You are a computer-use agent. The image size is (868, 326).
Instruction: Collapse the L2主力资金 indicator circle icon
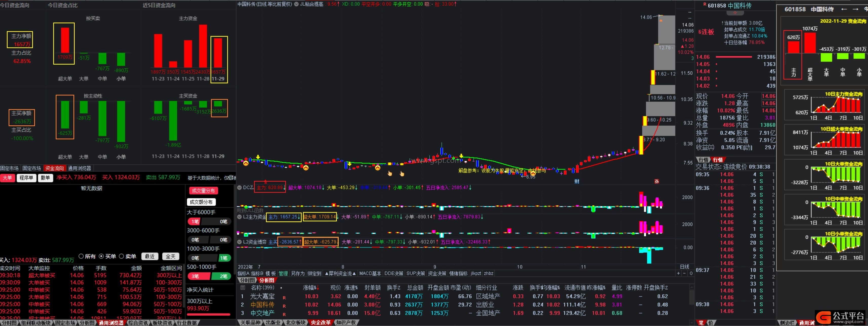239,217
